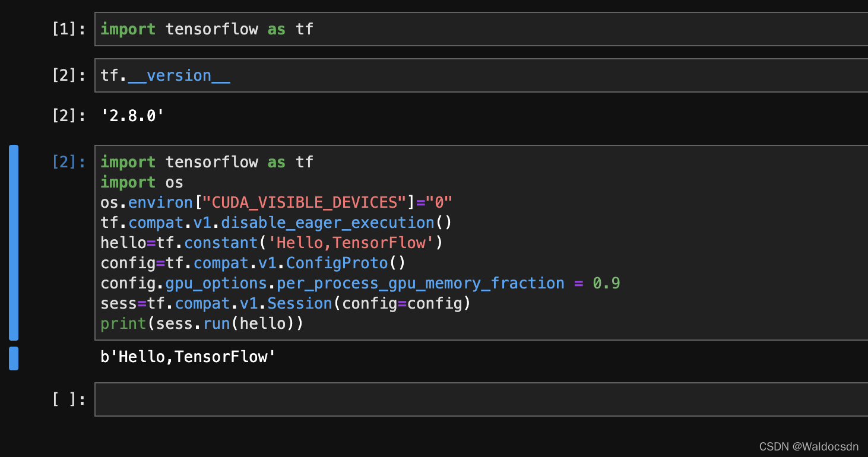868x457 pixels.
Task: Select the tf.__version__ code cell
Action: (481, 75)
